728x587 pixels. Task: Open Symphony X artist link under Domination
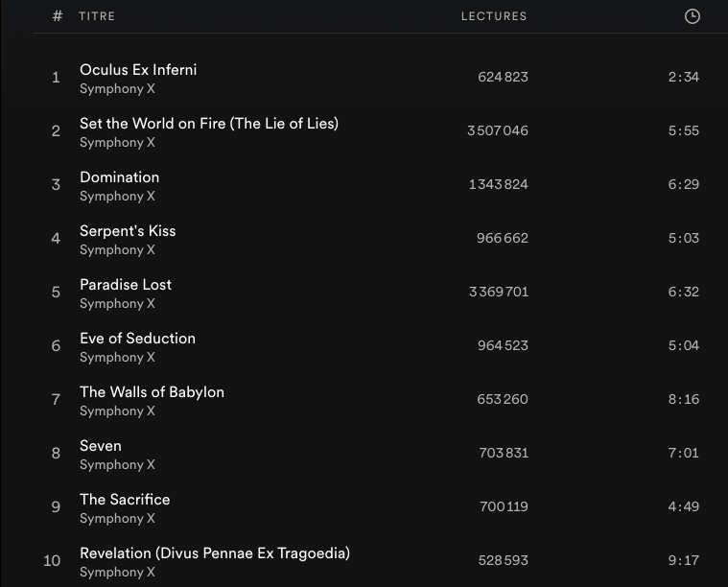(x=117, y=197)
